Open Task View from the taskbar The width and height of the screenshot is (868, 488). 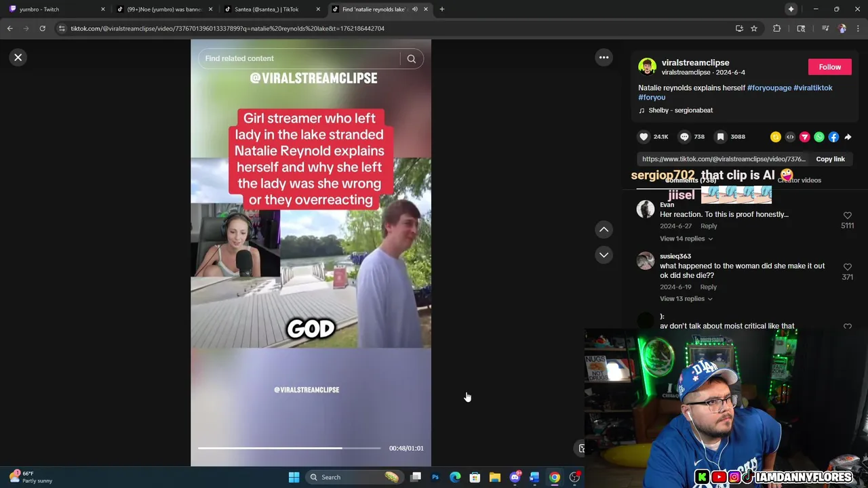coord(416,477)
